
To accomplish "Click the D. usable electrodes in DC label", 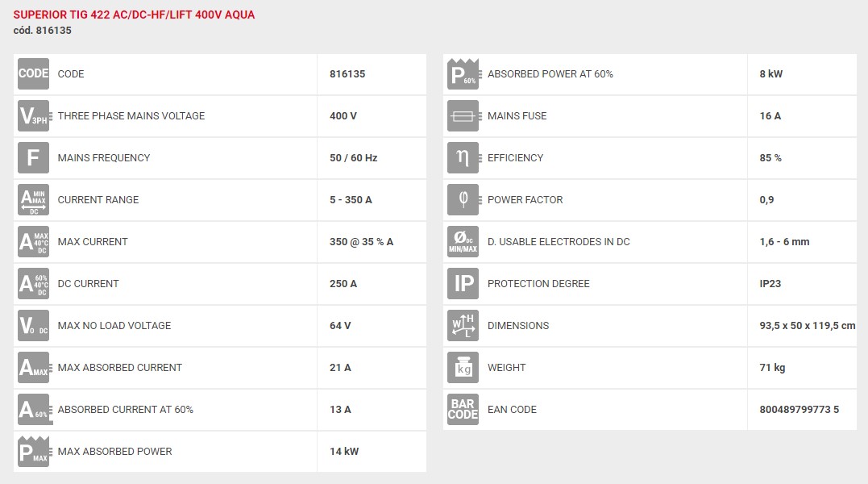I will (x=559, y=241).
